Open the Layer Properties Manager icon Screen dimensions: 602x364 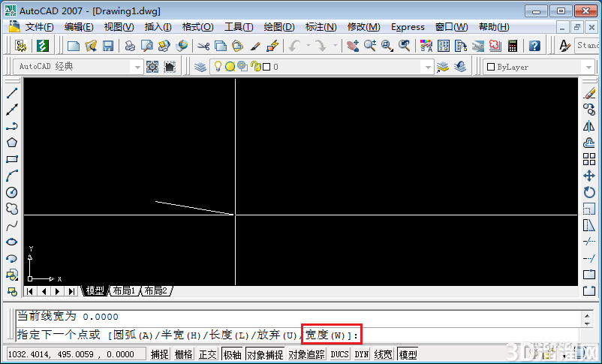click(200, 67)
